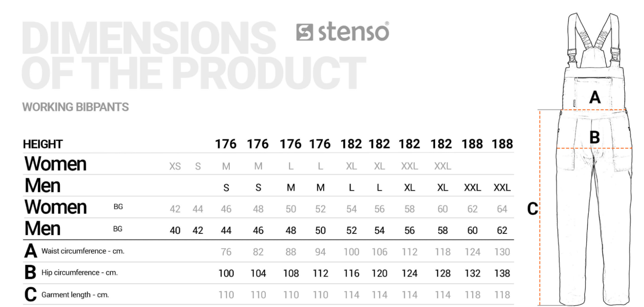Click the WORKING BIBPANTS subtitle

click(76, 107)
